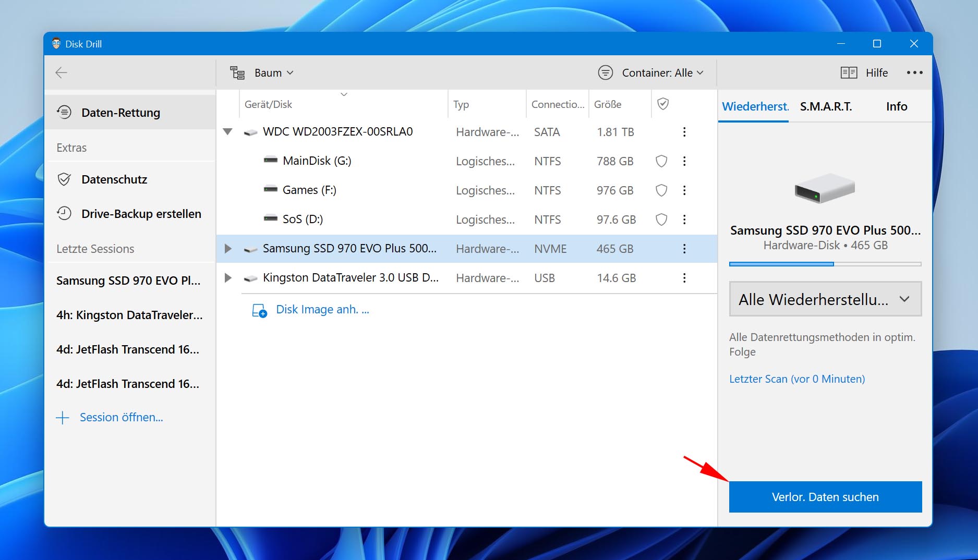Click the disk image attach icon

[x=259, y=311]
